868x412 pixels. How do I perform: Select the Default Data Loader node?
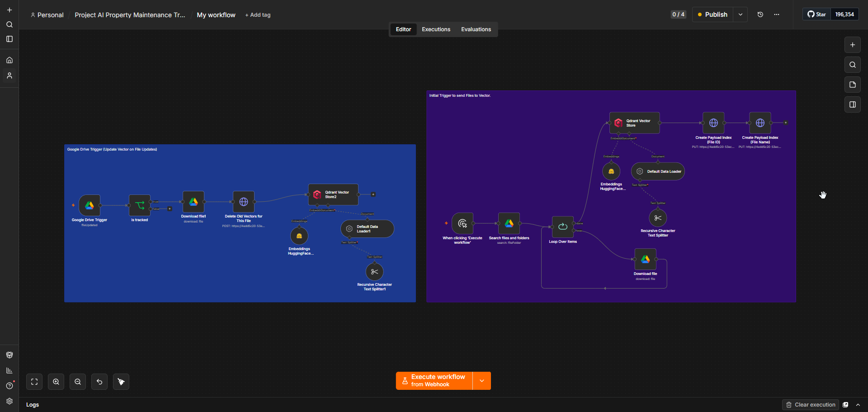pyautogui.click(x=658, y=171)
